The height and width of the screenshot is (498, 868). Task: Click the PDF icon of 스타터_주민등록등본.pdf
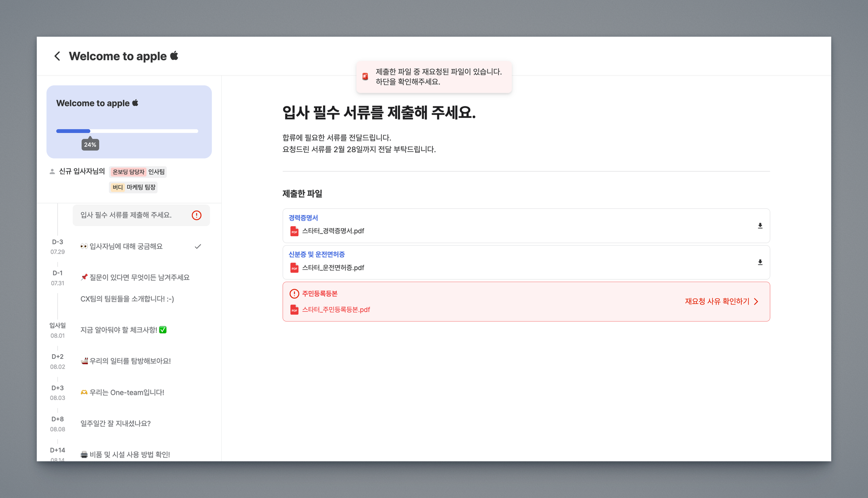point(294,310)
